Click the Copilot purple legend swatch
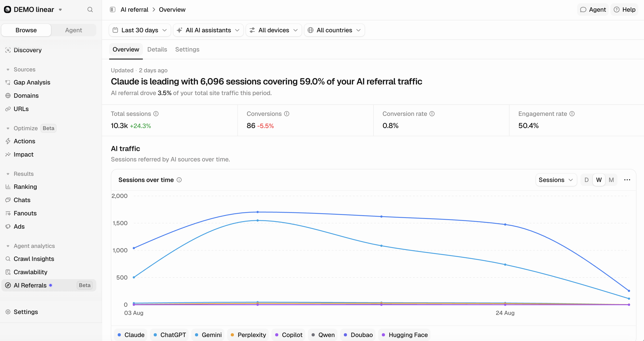The width and height of the screenshot is (644, 341). (277, 335)
